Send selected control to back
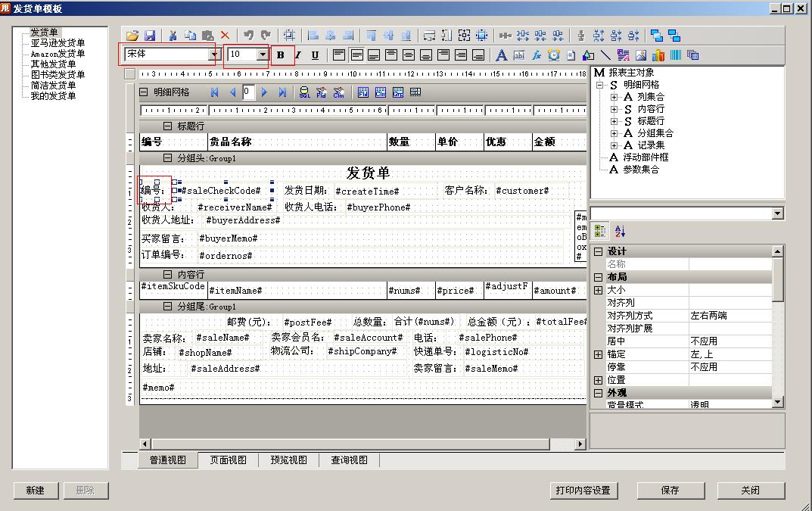Image resolution: width=812 pixels, height=511 pixels. pos(674,36)
